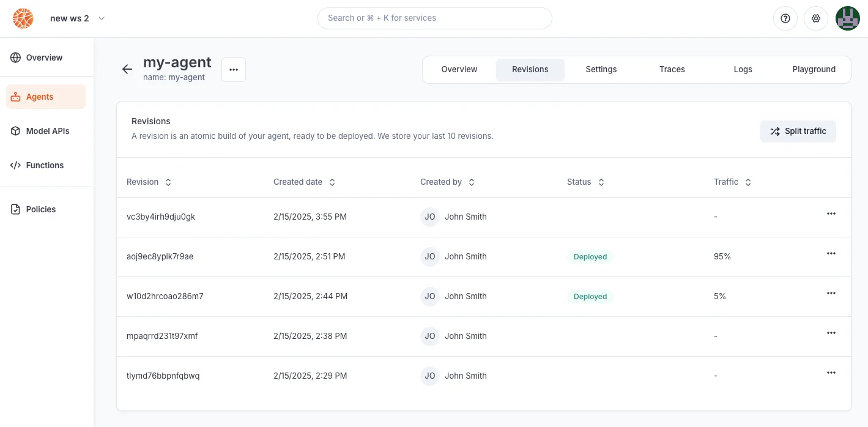Click the back arrow next to my-agent
The width and height of the screenshot is (868, 427).
[x=127, y=69]
